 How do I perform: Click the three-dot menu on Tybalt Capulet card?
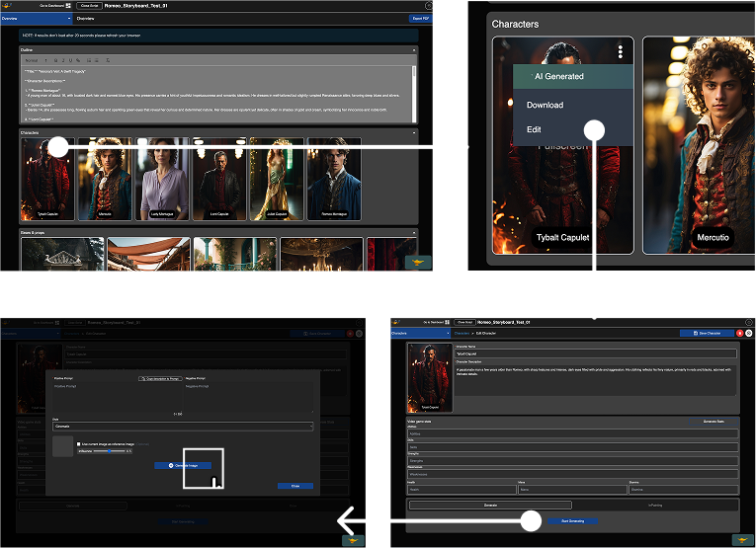(620, 52)
